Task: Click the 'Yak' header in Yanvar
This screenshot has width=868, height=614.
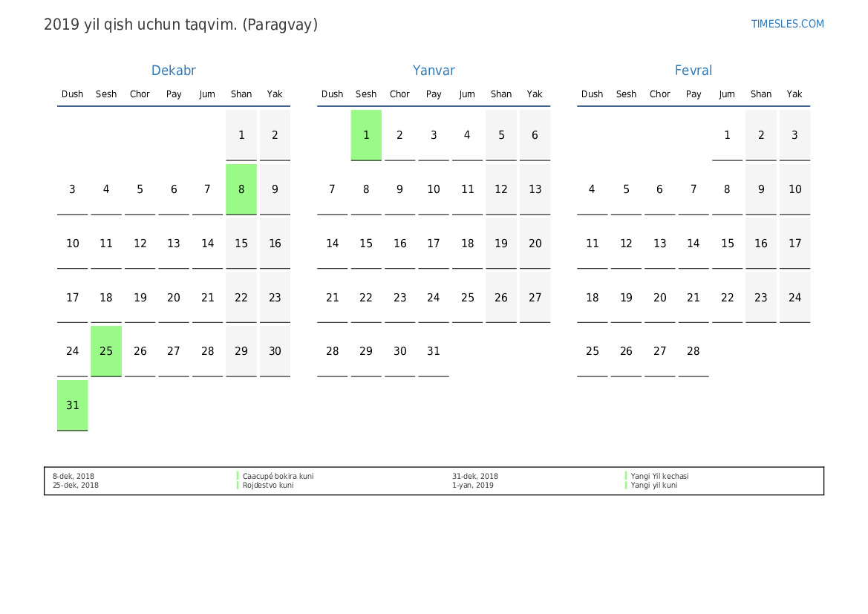Action: (x=535, y=94)
